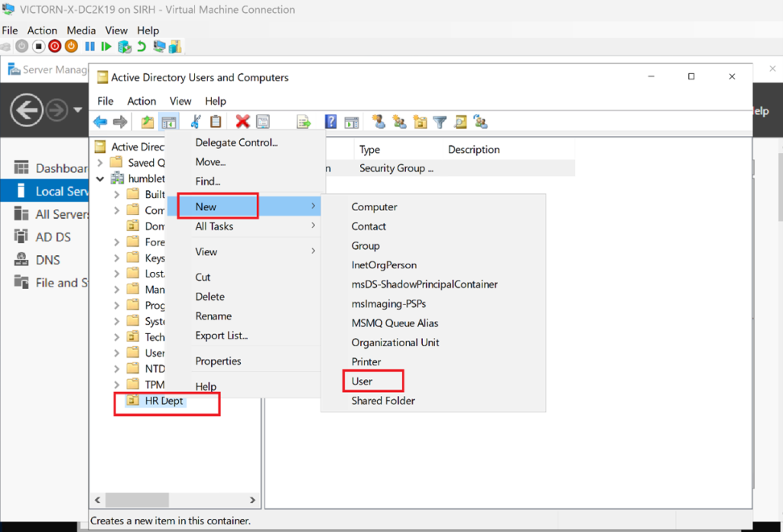Click the Export List icon in toolbar
Screen dimensions: 783x532
[x=304, y=122]
